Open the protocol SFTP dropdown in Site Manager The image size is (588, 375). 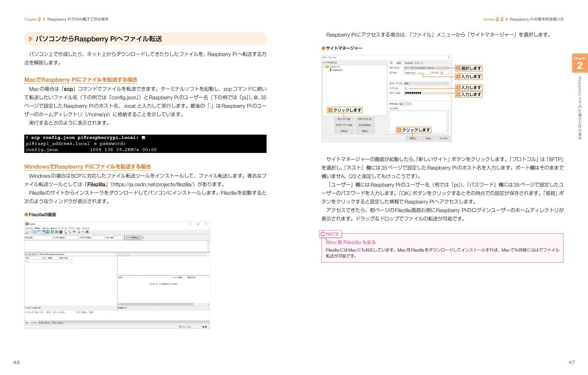[447, 68]
